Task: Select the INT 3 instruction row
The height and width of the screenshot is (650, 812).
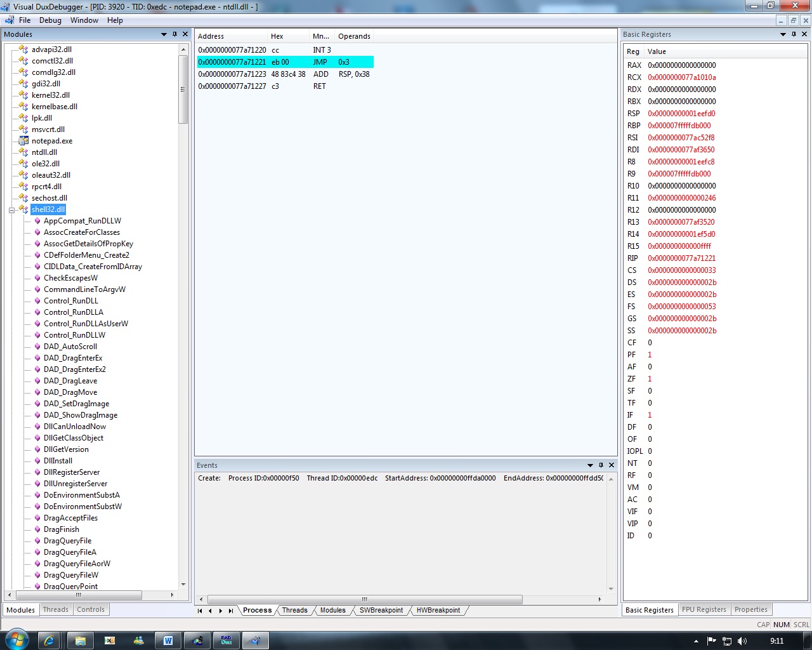Action: (x=285, y=50)
